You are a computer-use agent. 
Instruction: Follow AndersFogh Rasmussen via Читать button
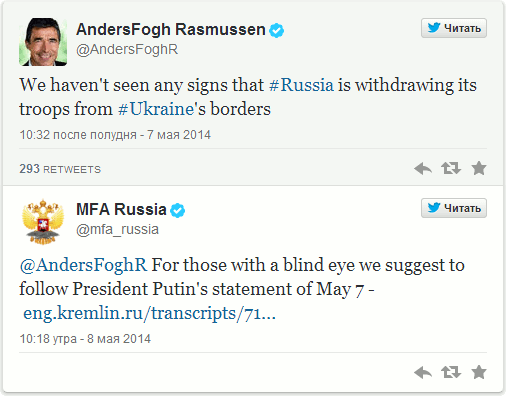pyautogui.click(x=454, y=28)
